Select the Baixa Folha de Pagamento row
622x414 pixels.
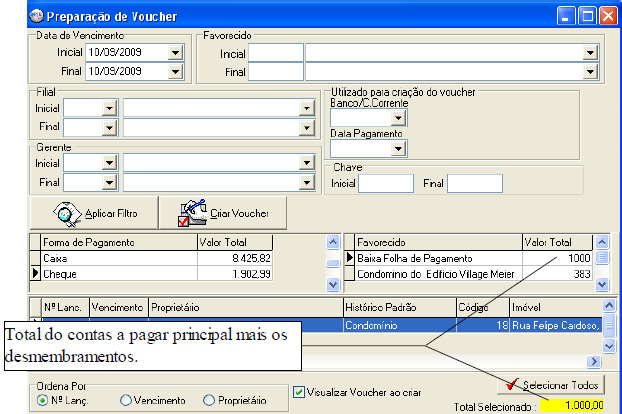437,258
